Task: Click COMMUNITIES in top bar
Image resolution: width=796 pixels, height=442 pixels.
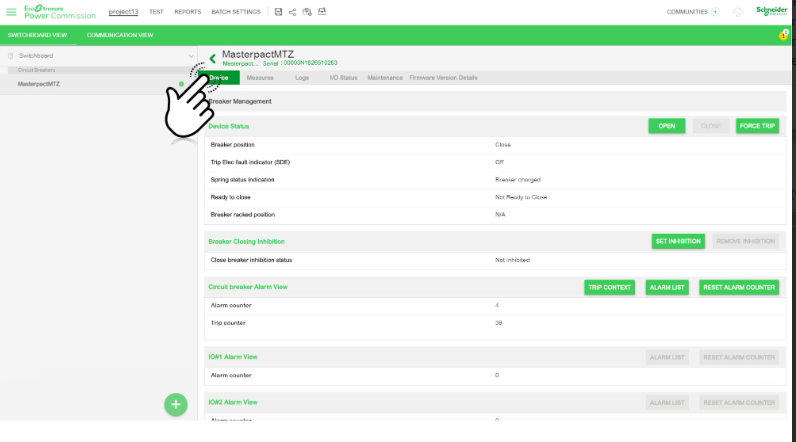Action: pyautogui.click(x=687, y=12)
